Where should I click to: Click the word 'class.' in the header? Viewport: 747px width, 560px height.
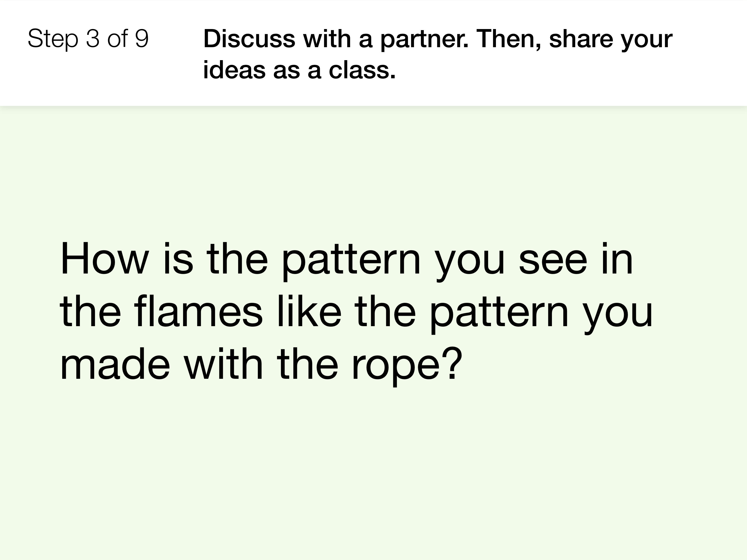362,70
